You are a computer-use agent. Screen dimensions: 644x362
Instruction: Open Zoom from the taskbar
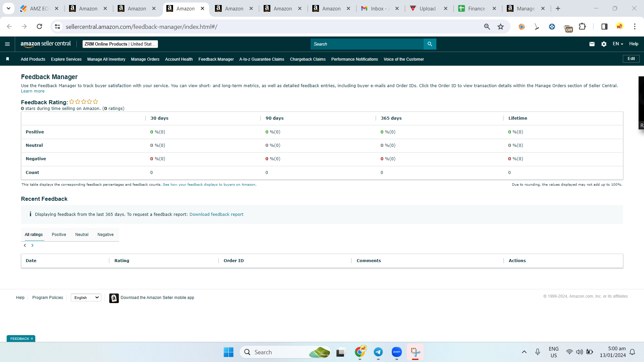[397, 352]
